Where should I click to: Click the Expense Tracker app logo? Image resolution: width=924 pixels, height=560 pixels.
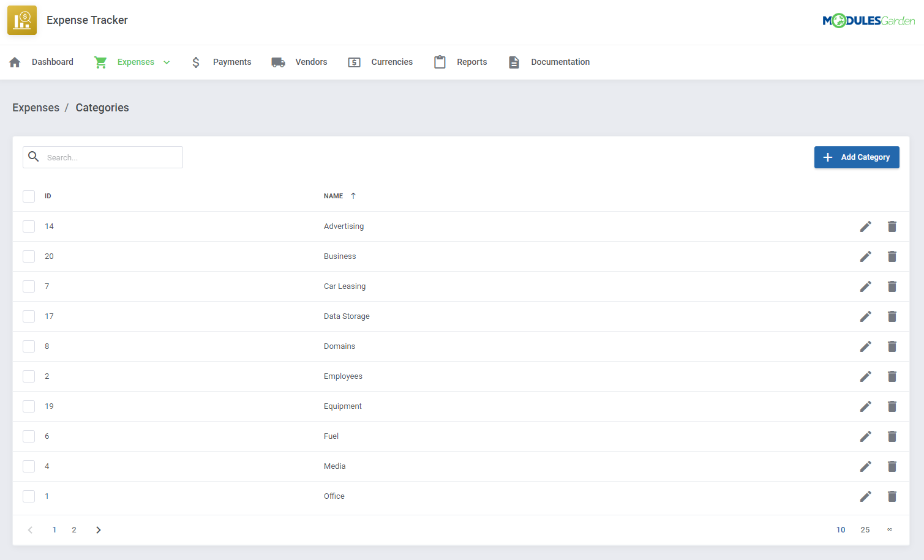(x=22, y=20)
